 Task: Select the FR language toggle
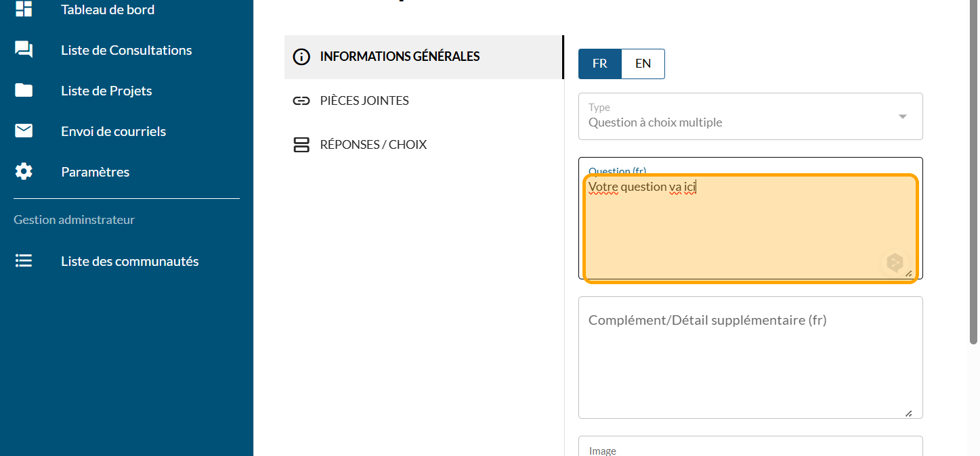pos(599,64)
